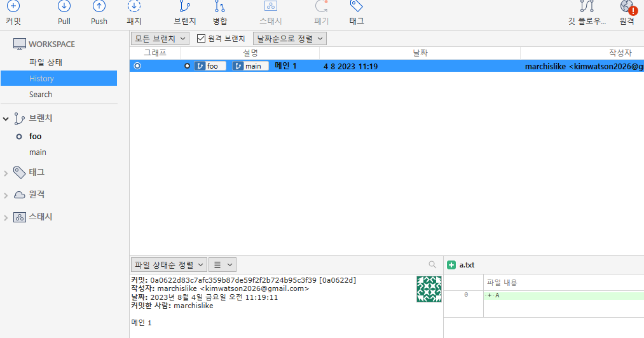Viewport: 644px width, 338px height.
Task: Click the green added-file icon next to a.txt
Action: coord(451,265)
